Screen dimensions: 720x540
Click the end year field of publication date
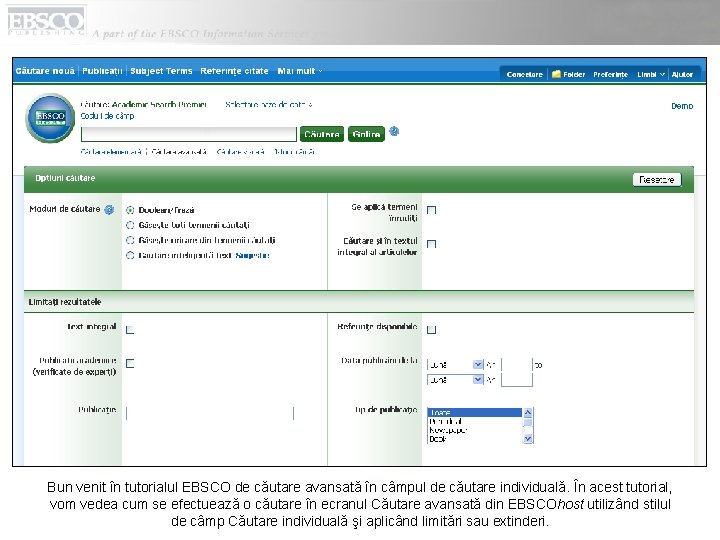(x=517, y=380)
